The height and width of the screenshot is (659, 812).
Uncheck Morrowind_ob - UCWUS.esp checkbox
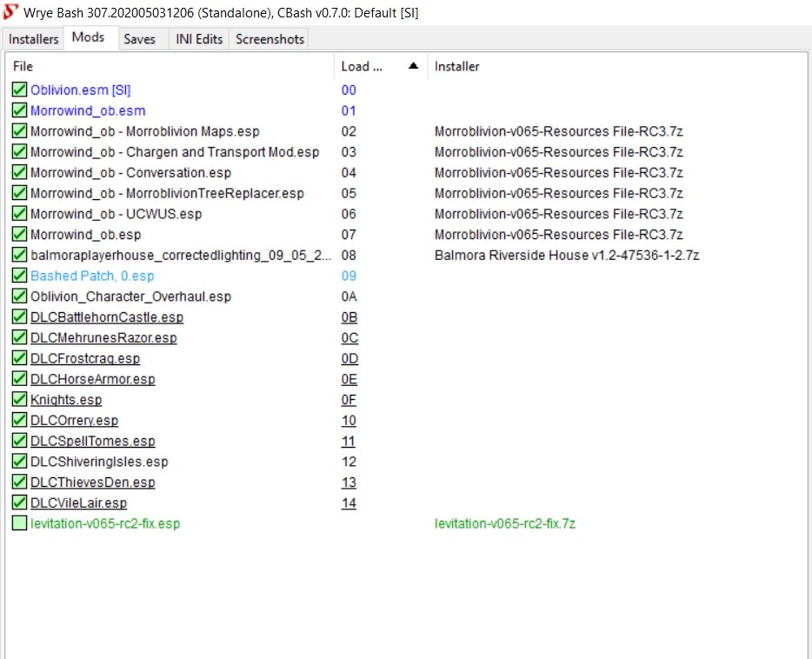[x=19, y=214]
